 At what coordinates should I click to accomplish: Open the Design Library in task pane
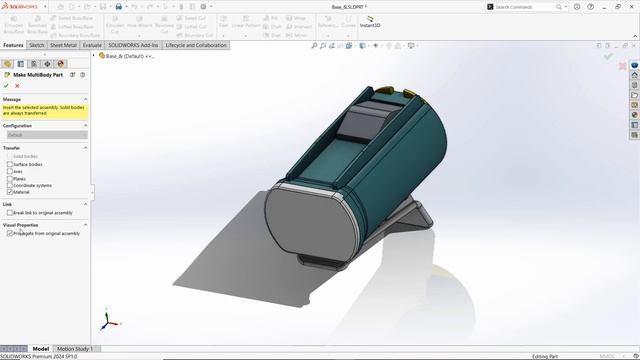(634, 85)
